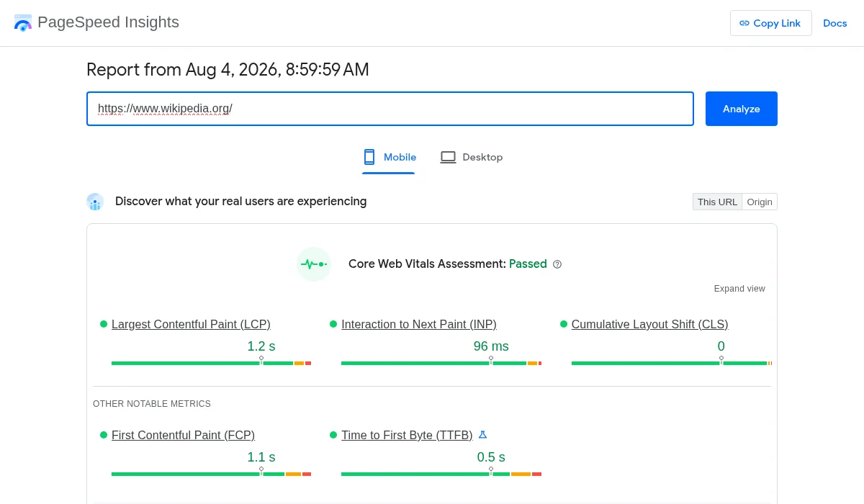Click Discover what your real users are experiencing
The image size is (864, 504).
point(240,202)
